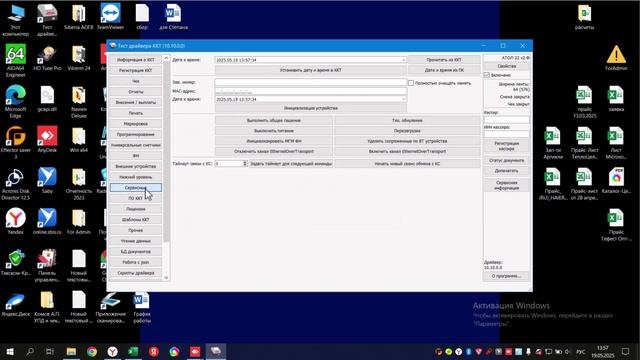The image size is (640, 360).
Task: Expand date-time dropdown below MAC-адрес field
Action: tap(403, 99)
